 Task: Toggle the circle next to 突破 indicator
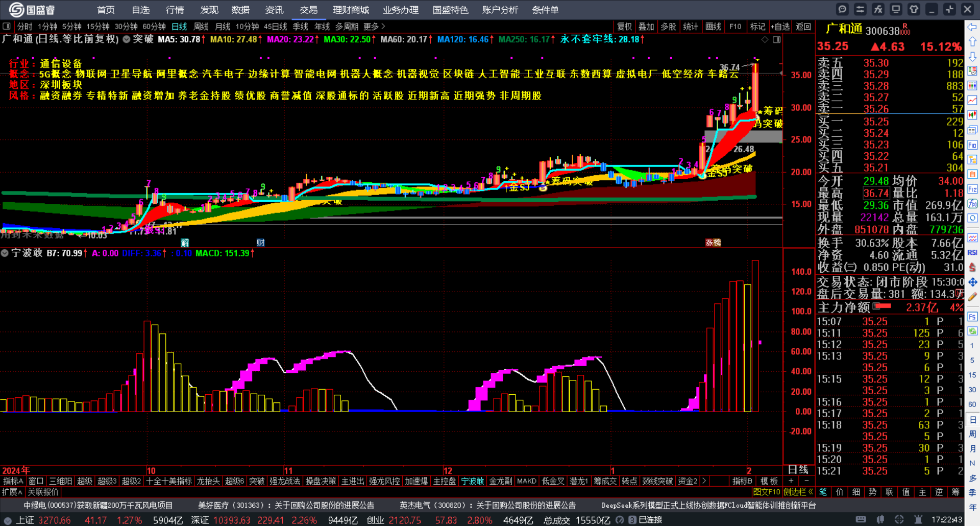pos(126,39)
